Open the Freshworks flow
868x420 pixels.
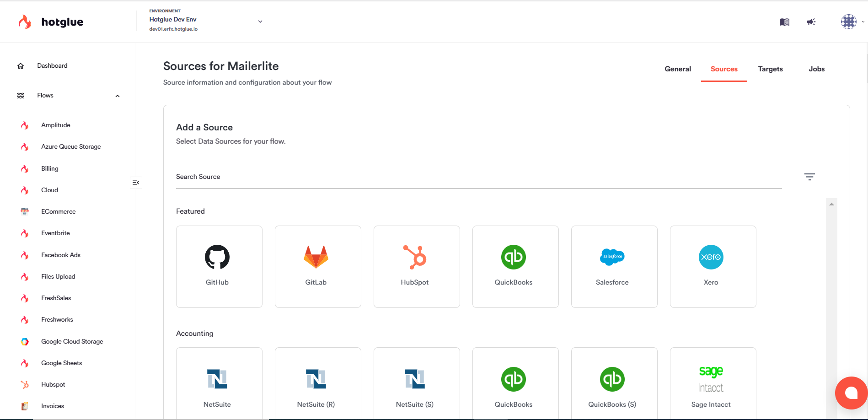pyautogui.click(x=57, y=320)
